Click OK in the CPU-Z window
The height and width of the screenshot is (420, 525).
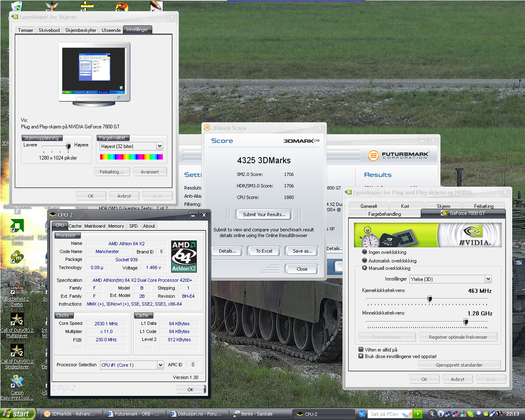click(x=190, y=390)
